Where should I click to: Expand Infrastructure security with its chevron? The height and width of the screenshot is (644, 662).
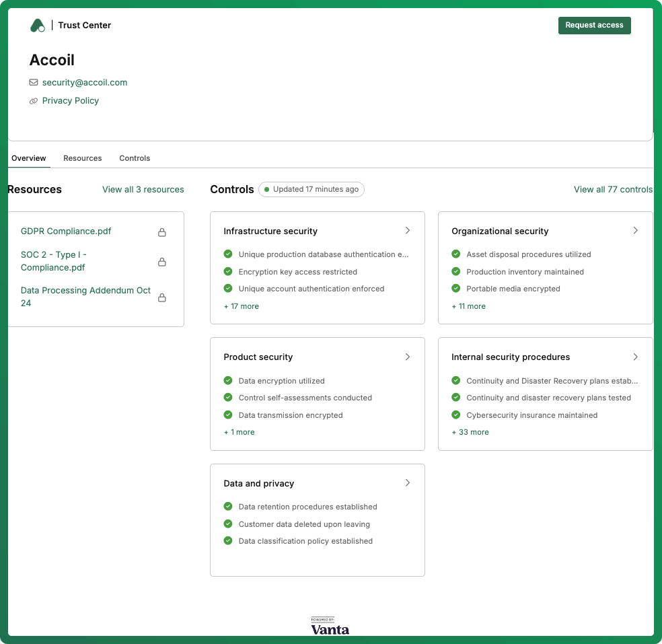[x=408, y=231]
